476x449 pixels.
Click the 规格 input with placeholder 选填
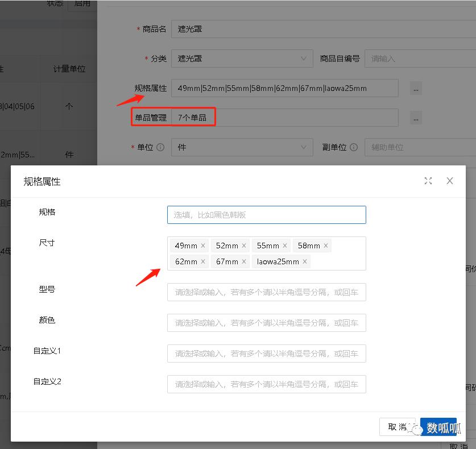coord(266,215)
